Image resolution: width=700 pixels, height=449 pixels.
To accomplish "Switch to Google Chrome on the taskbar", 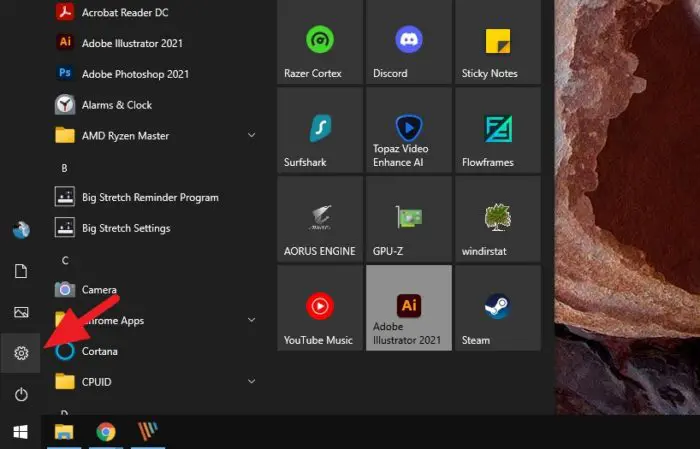I will pyautogui.click(x=106, y=432).
